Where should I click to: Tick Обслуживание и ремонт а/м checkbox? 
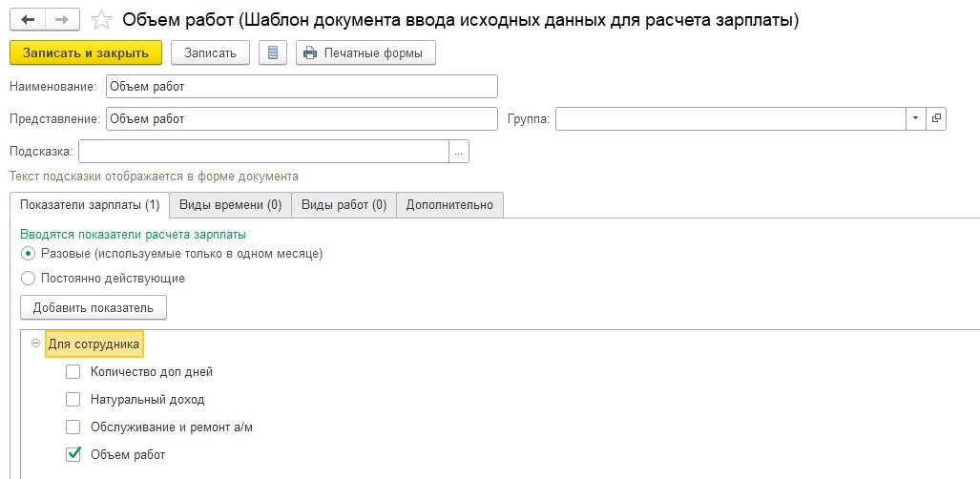click(73, 427)
